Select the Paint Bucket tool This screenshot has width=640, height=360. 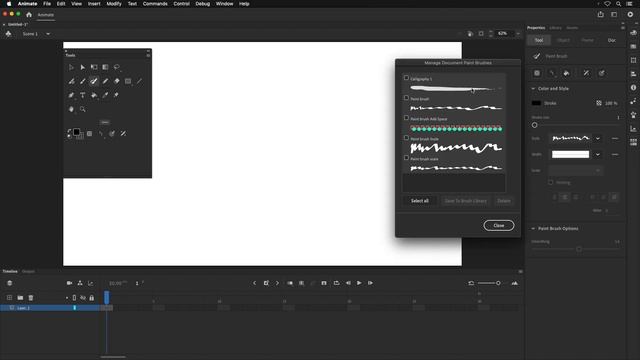[94, 95]
